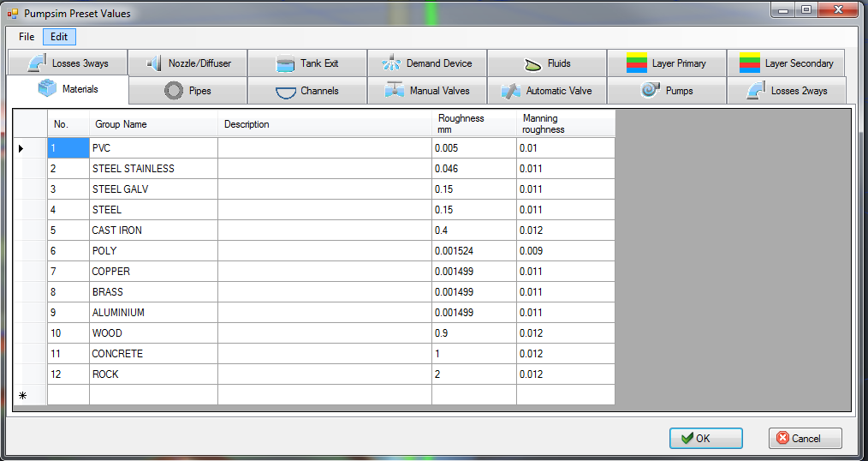Open the File menu
The width and height of the screenshot is (868, 461).
point(27,37)
